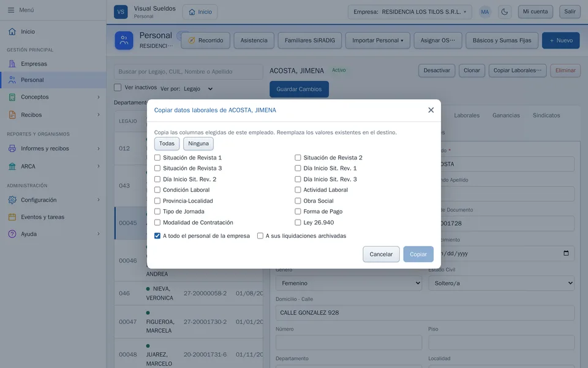
Task: Enable the Modalidad de Contratación checkbox
Action: 157,223
